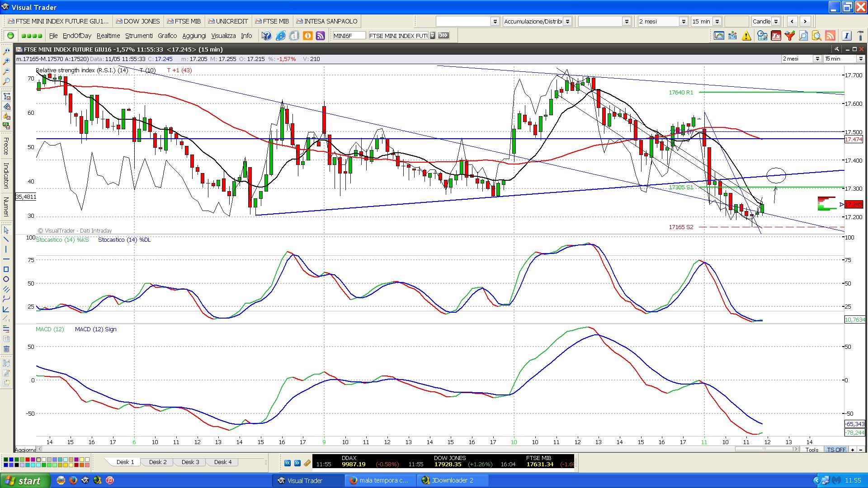The image size is (868, 488).
Task: Expand the FTSE MINI INDEX FUTU symbol dropdown
Action: [x=433, y=35]
